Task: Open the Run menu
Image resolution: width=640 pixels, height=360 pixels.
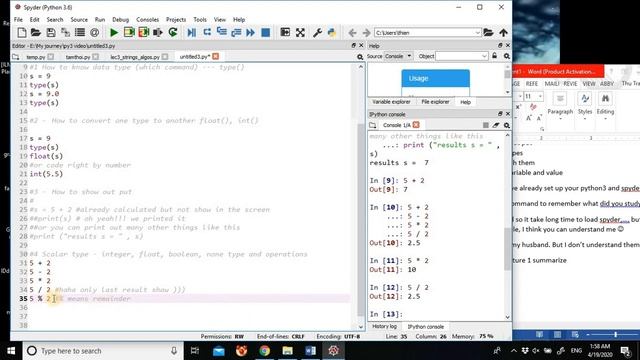Action: 100,20
